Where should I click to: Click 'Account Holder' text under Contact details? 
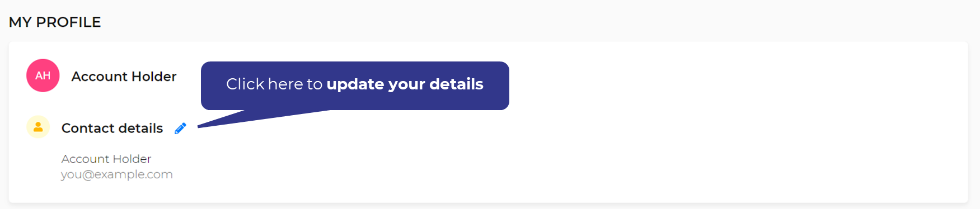[106, 159]
